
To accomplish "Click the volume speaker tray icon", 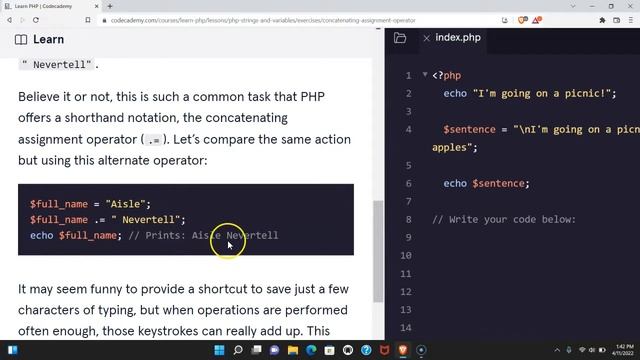I will 592,350.
